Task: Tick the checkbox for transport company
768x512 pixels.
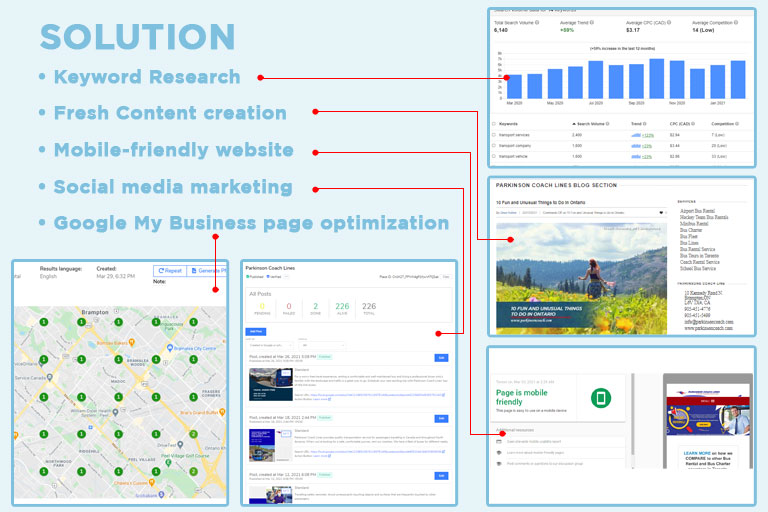Action: (x=494, y=146)
